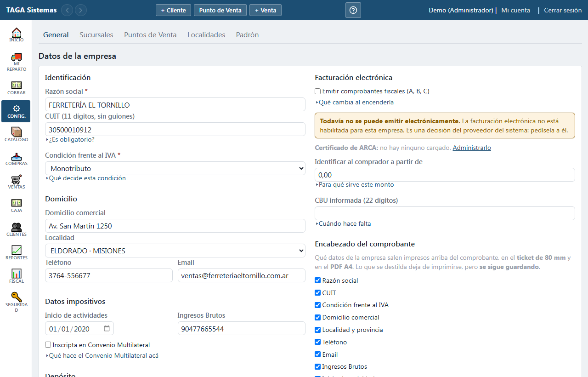Open the Catálogo box icon

coord(16,135)
